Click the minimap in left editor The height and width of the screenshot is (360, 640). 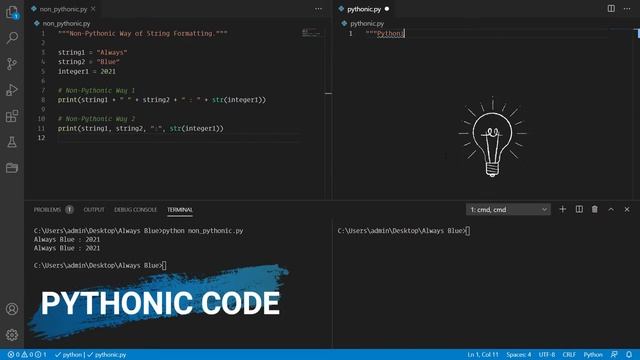(x=311, y=33)
